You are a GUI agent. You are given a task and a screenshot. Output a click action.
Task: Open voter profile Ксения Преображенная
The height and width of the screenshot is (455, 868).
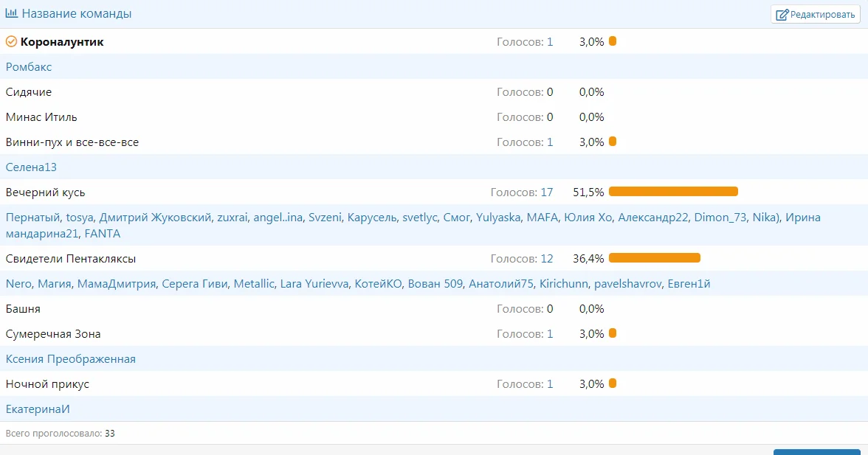click(71, 359)
